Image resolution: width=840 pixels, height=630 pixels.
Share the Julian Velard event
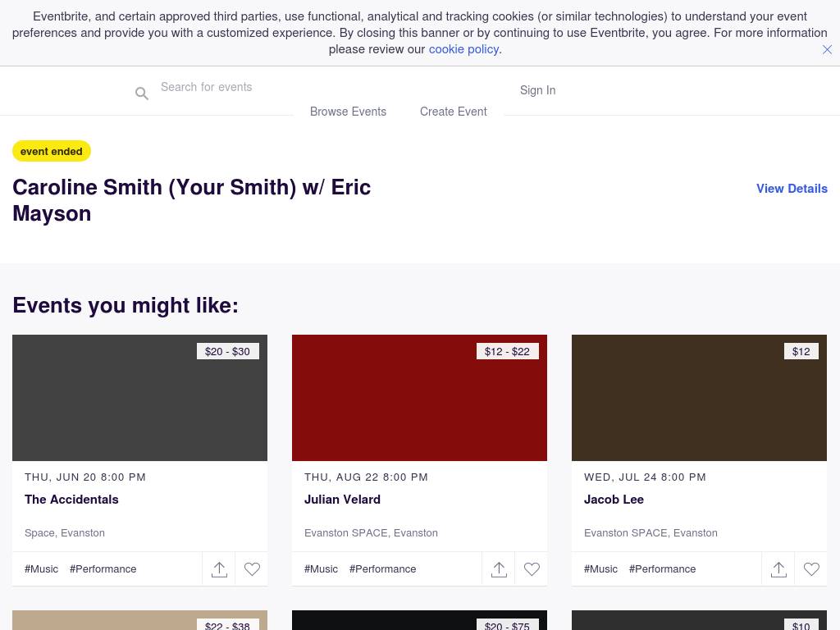(499, 569)
